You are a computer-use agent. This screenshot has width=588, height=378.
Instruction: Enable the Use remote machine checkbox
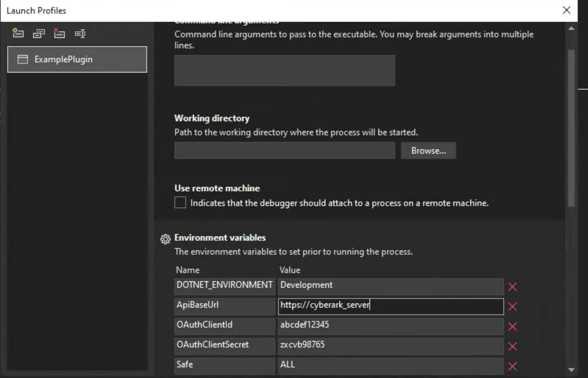tap(180, 203)
